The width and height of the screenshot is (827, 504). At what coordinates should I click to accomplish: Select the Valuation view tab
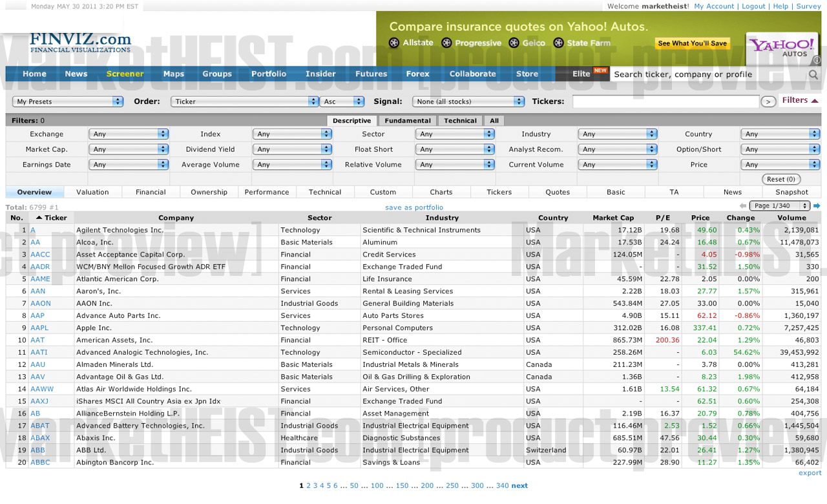(x=92, y=192)
